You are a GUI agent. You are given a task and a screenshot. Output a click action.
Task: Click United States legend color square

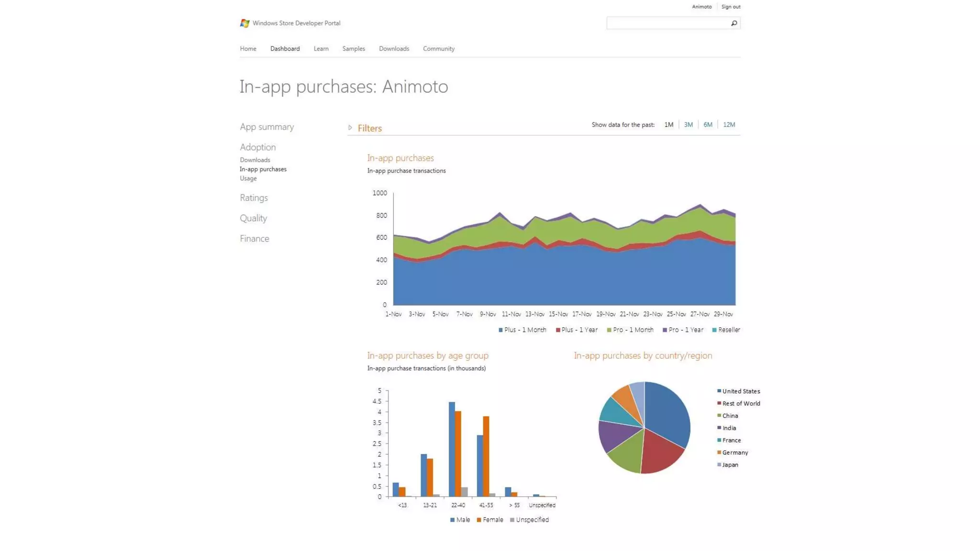click(719, 391)
